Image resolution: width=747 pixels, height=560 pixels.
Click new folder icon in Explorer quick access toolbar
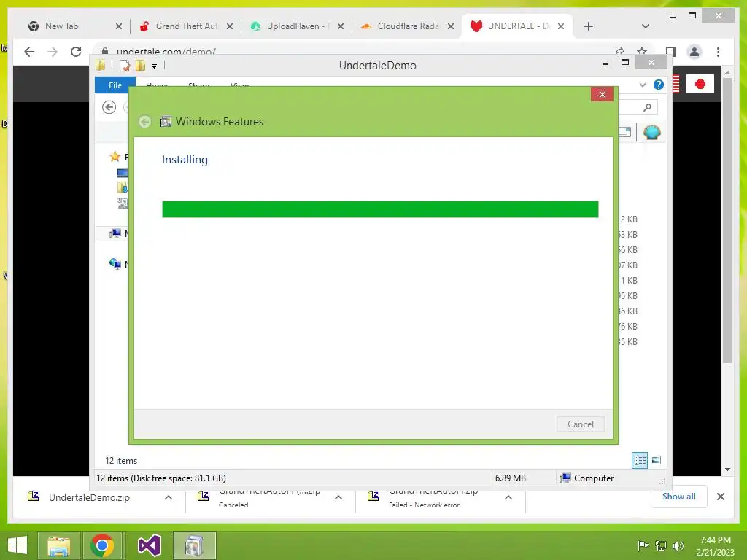pyautogui.click(x=140, y=66)
